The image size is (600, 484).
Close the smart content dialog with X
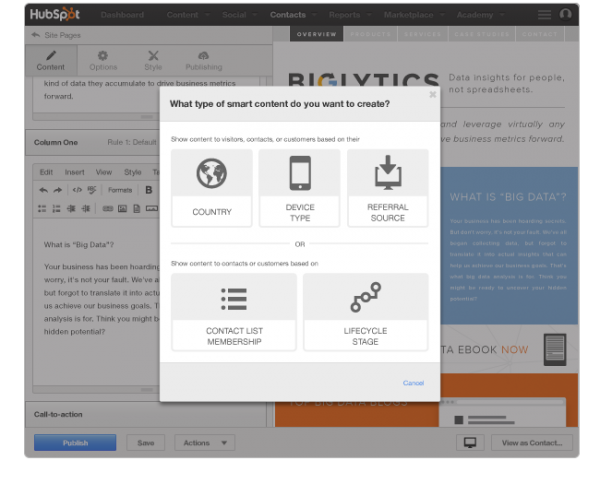click(432, 94)
